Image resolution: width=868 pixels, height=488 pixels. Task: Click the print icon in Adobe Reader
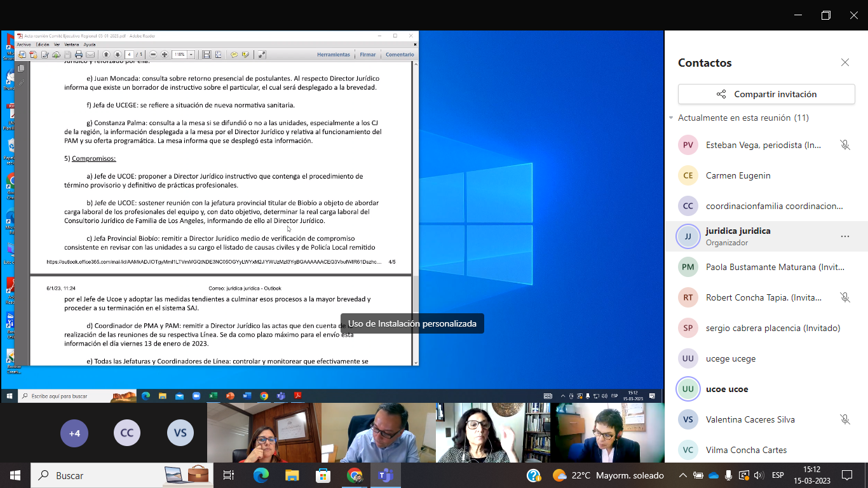point(79,55)
